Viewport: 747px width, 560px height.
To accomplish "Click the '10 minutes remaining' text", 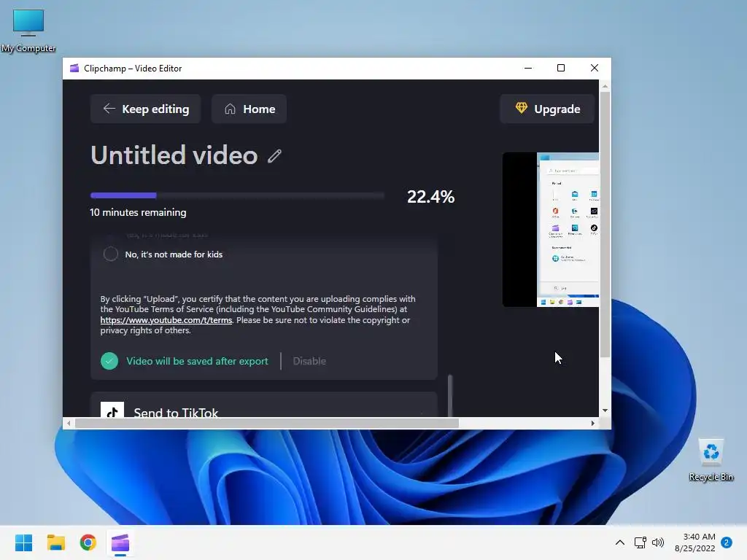I will point(138,212).
